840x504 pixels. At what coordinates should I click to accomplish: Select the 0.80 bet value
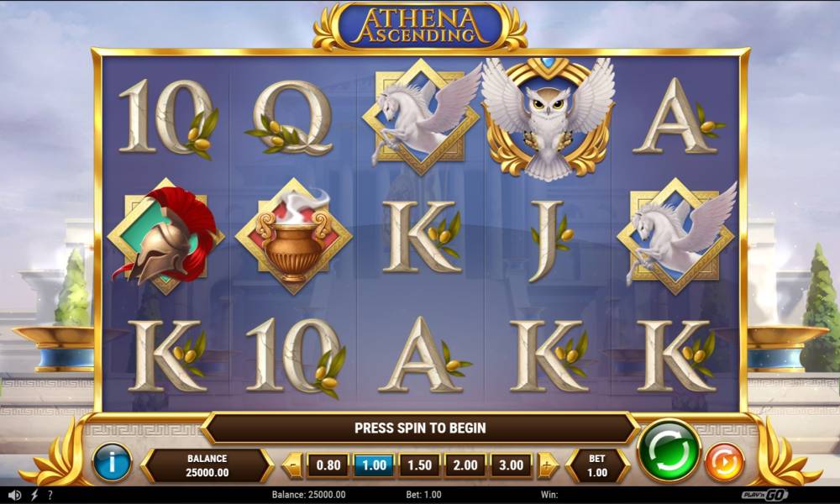328,465
